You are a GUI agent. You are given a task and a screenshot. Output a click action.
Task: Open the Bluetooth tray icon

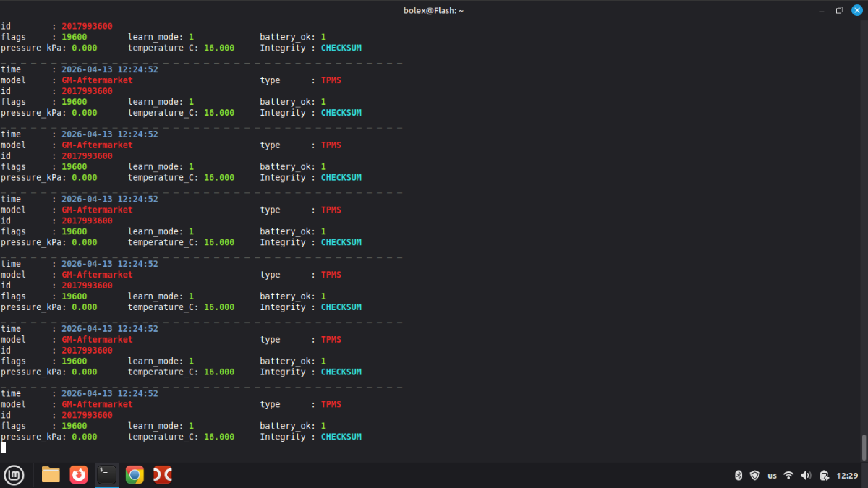(739, 475)
